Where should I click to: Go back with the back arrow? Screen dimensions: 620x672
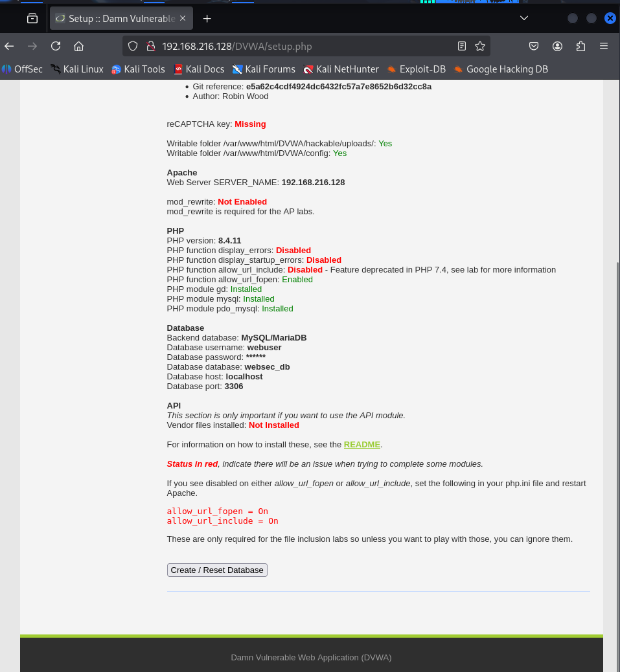(10, 46)
